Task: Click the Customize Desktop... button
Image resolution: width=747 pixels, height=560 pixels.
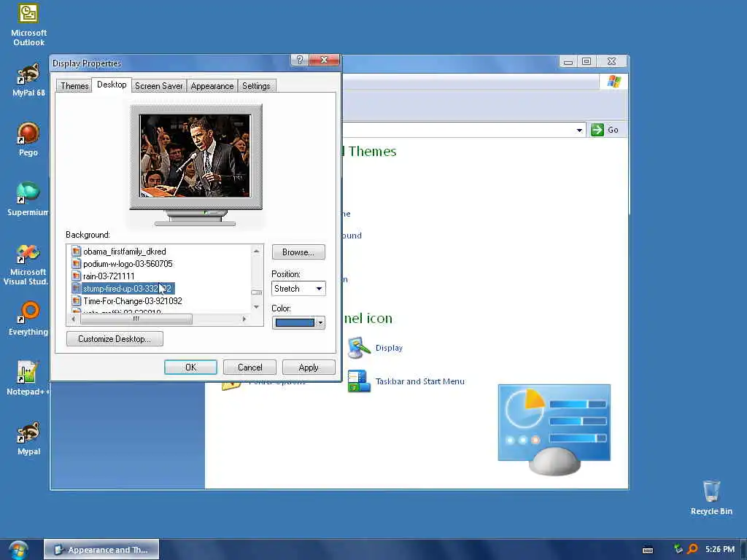Action: click(x=115, y=338)
